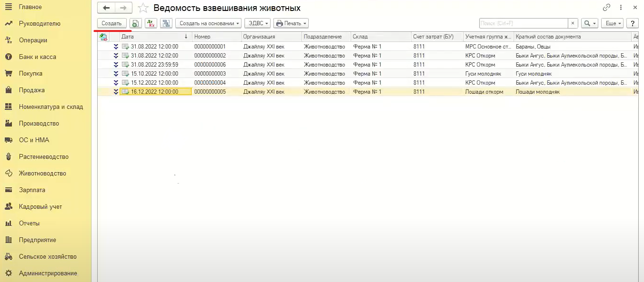The width and height of the screenshot is (644, 282).
Task: Sort by the Номер column header
Action: pyautogui.click(x=216, y=37)
